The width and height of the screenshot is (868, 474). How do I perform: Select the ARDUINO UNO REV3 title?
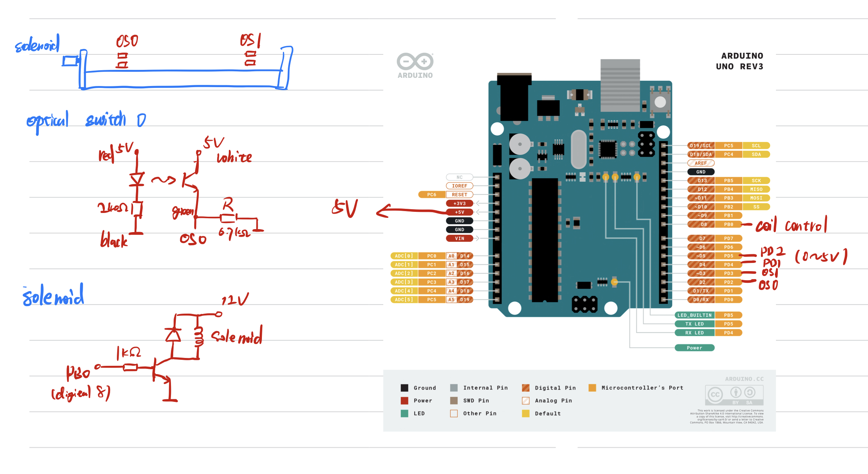click(739, 61)
